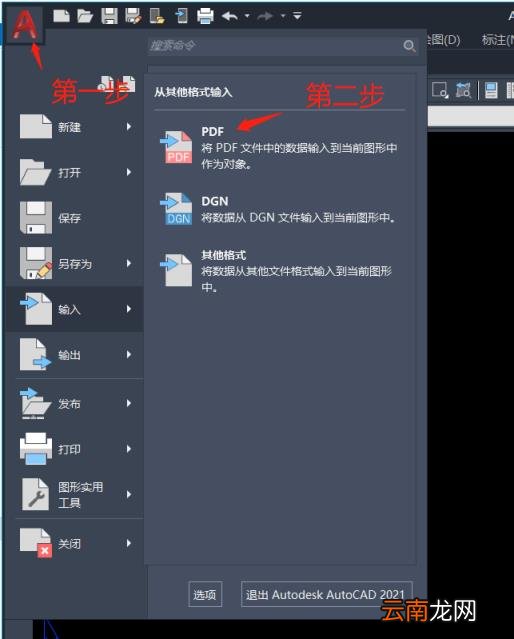Click the Redo arrow icon
514x639 pixels.
click(x=265, y=16)
